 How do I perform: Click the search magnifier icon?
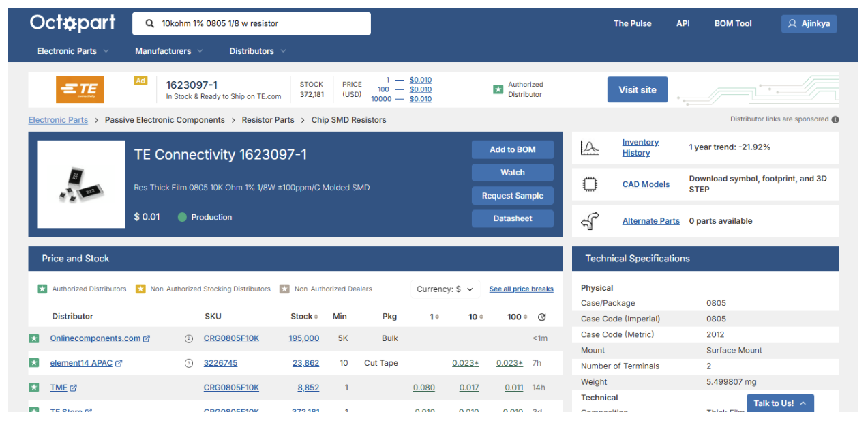(x=149, y=23)
